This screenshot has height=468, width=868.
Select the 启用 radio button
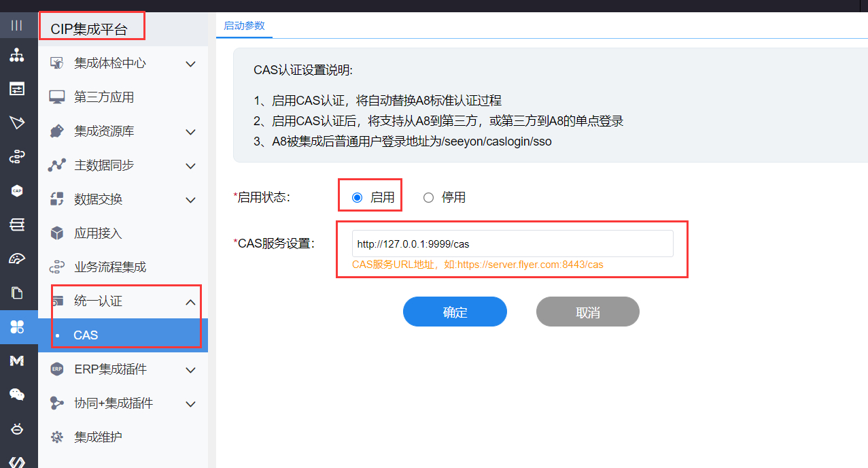pos(358,198)
